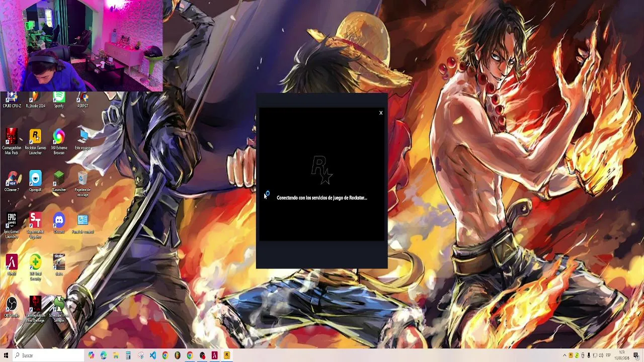
Task: Click the 'Conectando con los servicios' status text
Action: click(322, 198)
